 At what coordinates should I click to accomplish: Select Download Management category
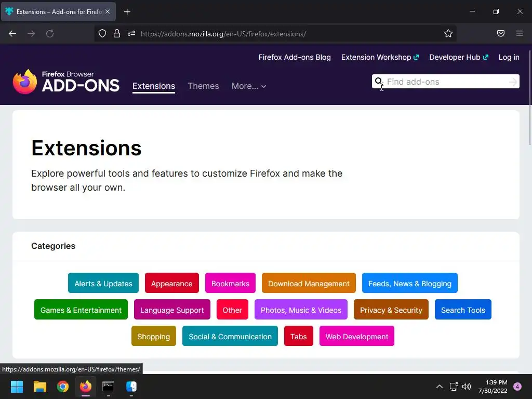point(309,283)
